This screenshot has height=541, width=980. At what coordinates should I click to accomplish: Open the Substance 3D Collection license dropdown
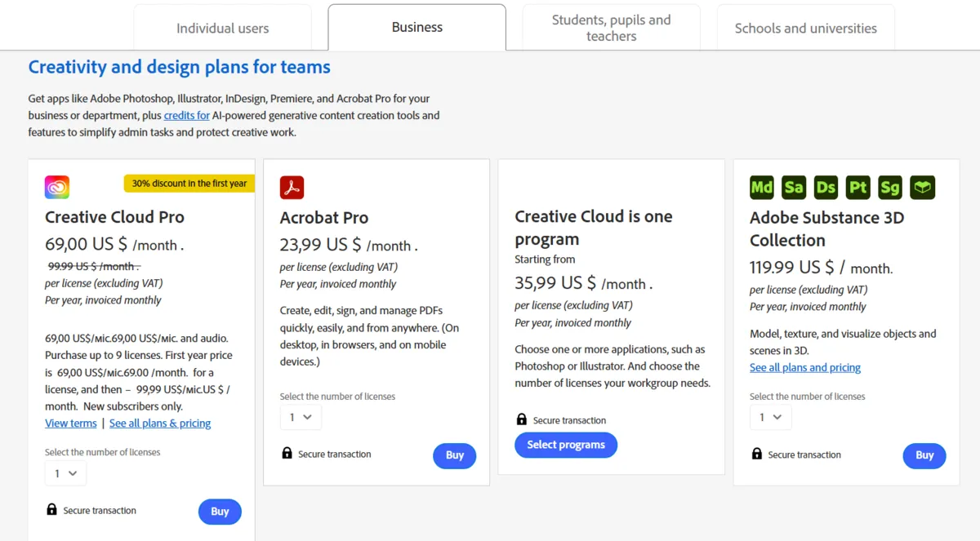(x=770, y=416)
